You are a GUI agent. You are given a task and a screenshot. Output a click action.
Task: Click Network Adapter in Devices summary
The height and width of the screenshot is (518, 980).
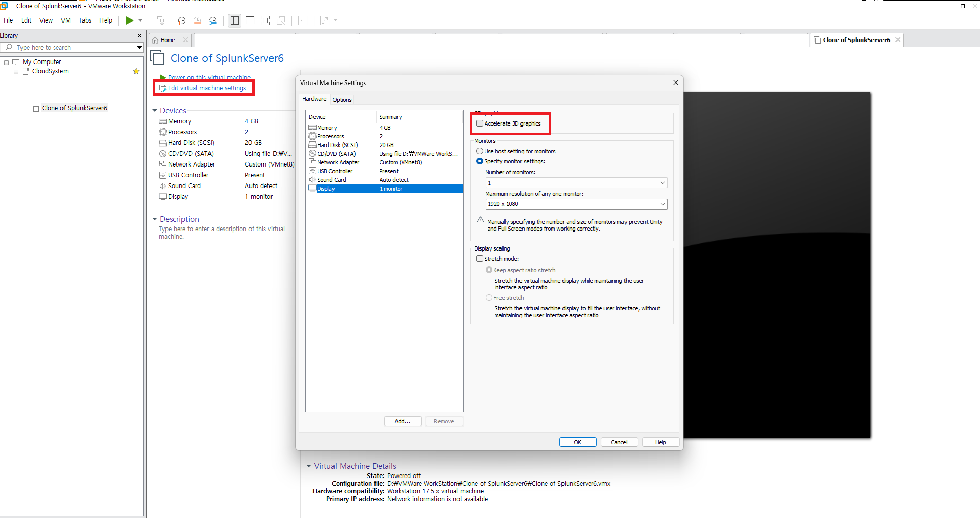[x=191, y=164]
